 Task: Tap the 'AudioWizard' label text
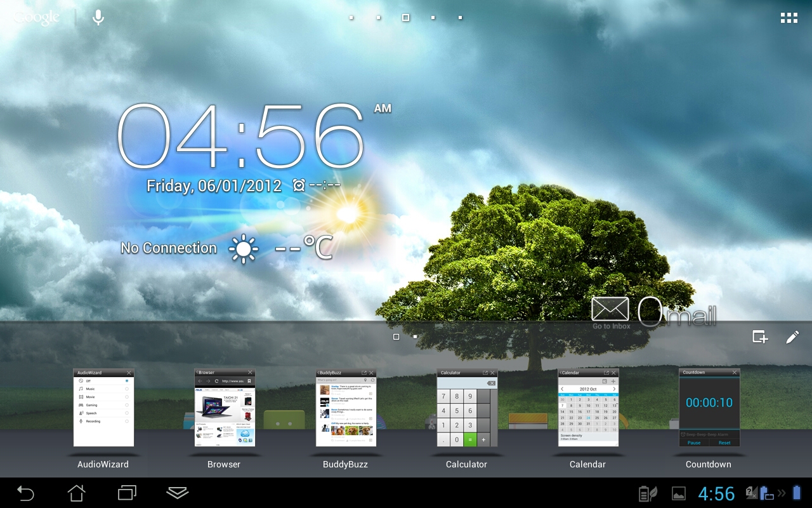tap(103, 464)
